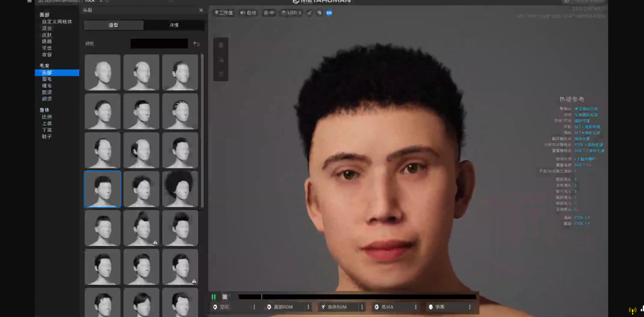Open the 胡须 beard settings

tap(47, 99)
